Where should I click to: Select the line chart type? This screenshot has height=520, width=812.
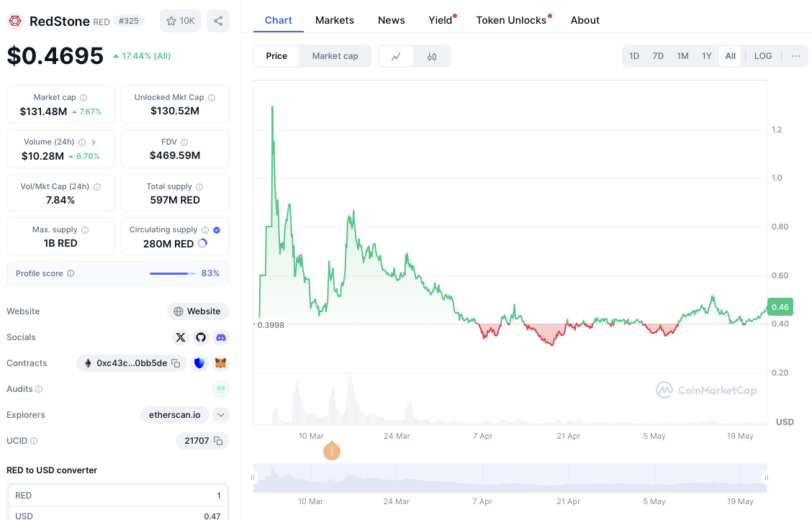click(396, 56)
